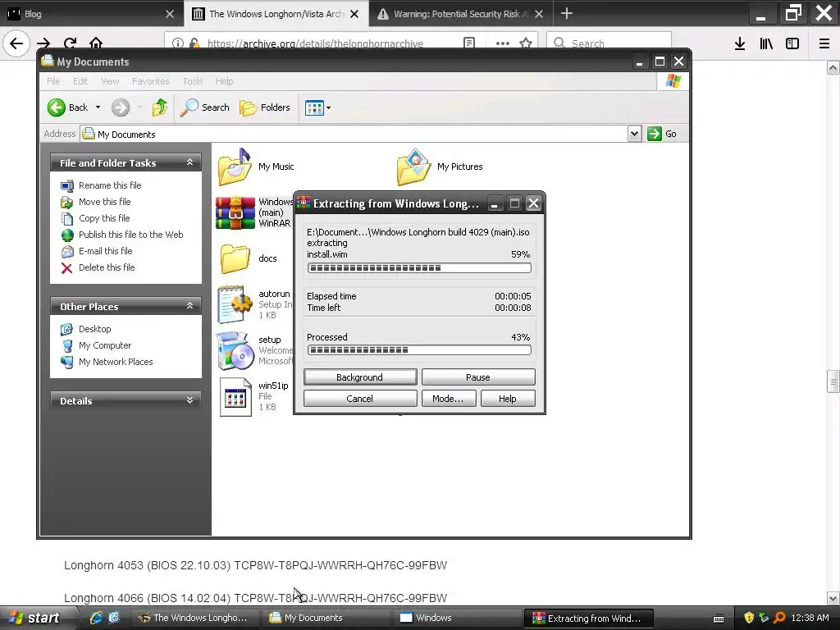Click Publish this file to the Web
This screenshot has height=630, width=840.
click(x=130, y=235)
